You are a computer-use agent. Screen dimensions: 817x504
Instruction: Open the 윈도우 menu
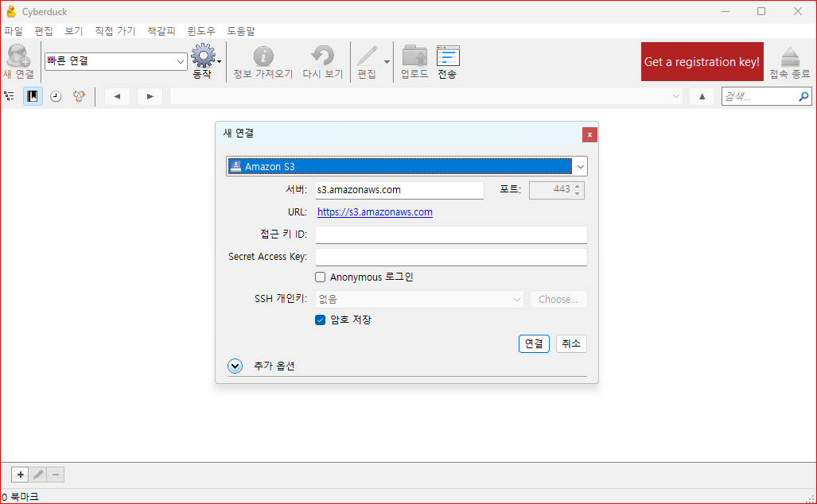tap(201, 31)
